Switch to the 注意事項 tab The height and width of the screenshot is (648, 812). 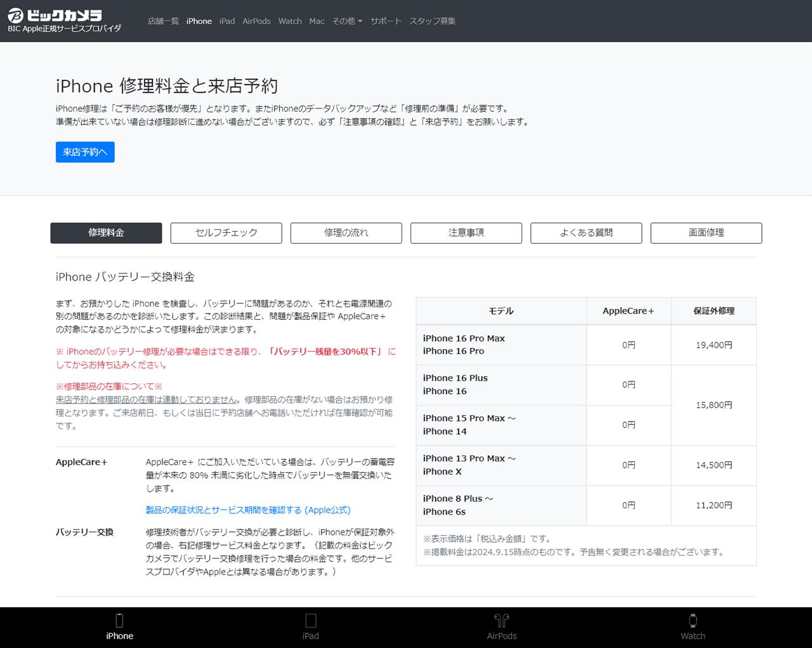point(466,233)
